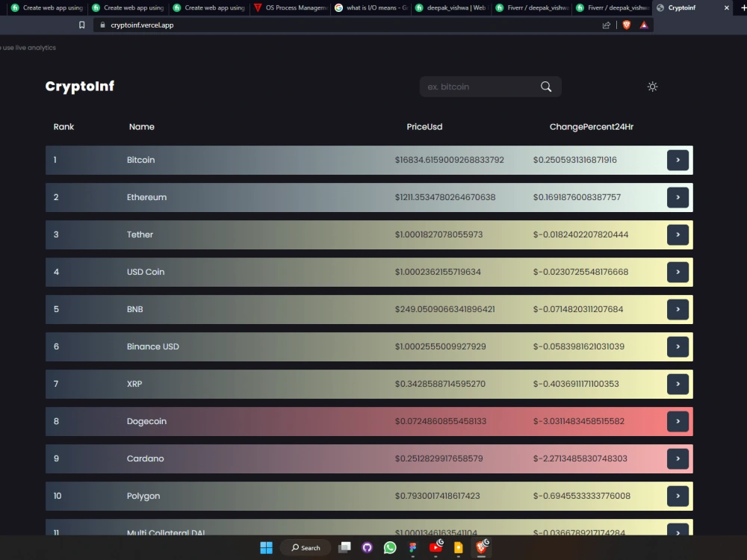The image size is (747, 560).
Task: Toggle the light/dark theme sun icon
Action: [x=652, y=86]
